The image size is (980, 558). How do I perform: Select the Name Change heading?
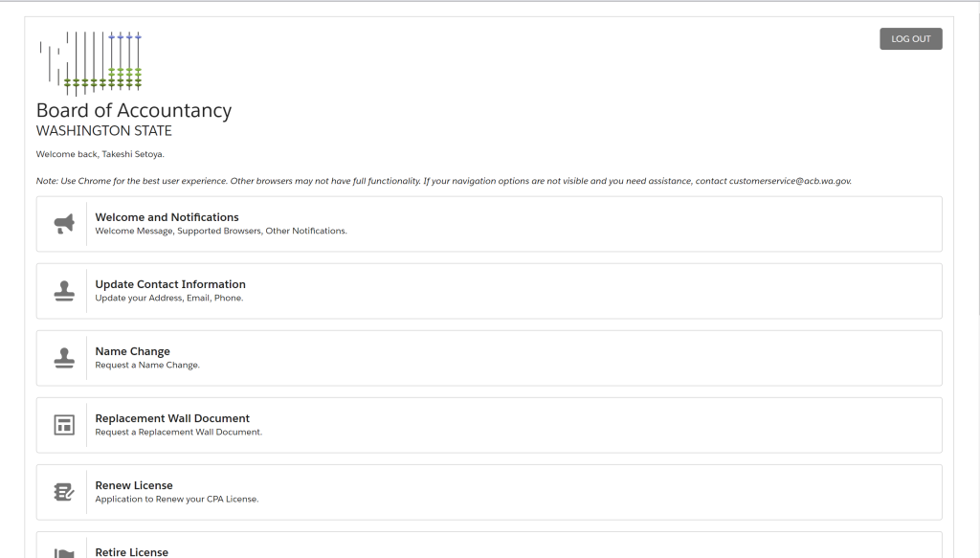pyautogui.click(x=132, y=351)
